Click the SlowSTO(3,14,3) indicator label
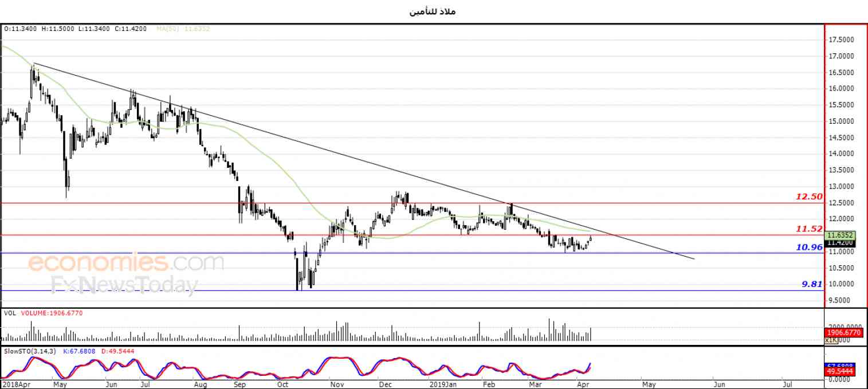 pos(30,351)
